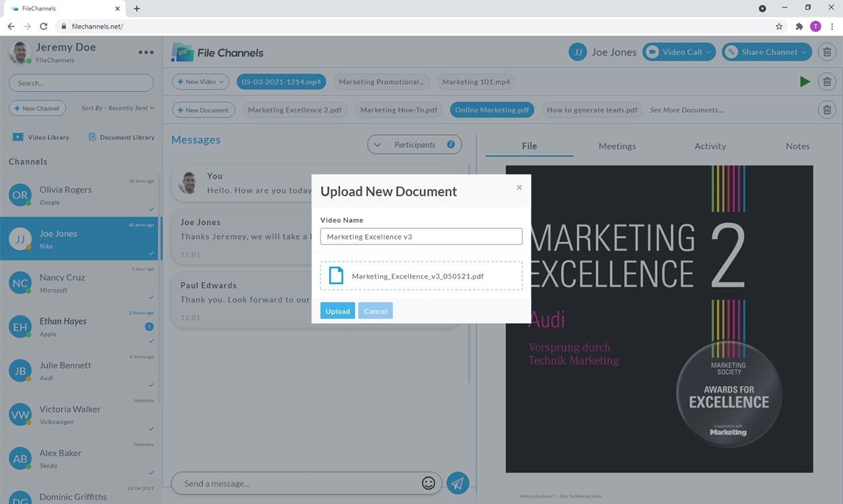The height and width of the screenshot is (504, 843).
Task: Open the Julie Bennett channel
Action: 80,371
